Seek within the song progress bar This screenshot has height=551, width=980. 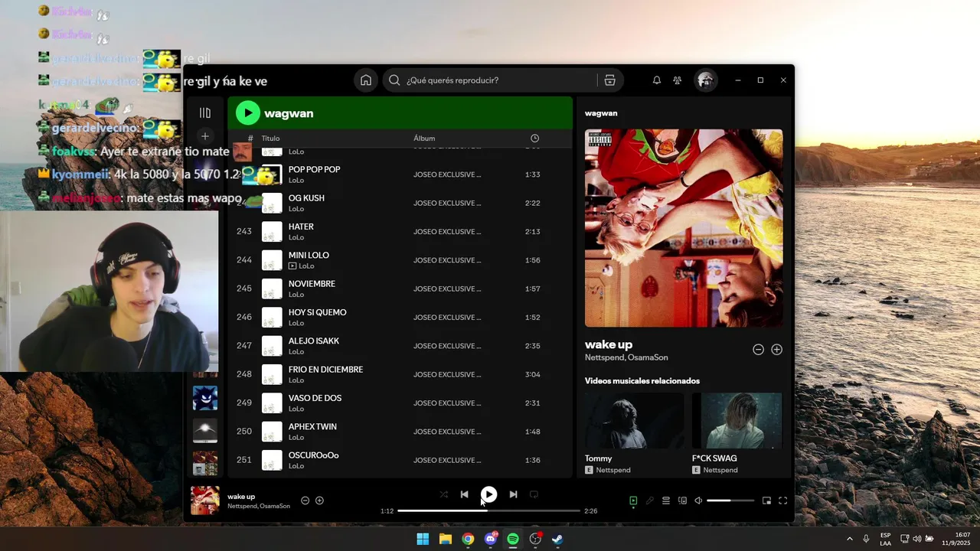[x=488, y=510]
